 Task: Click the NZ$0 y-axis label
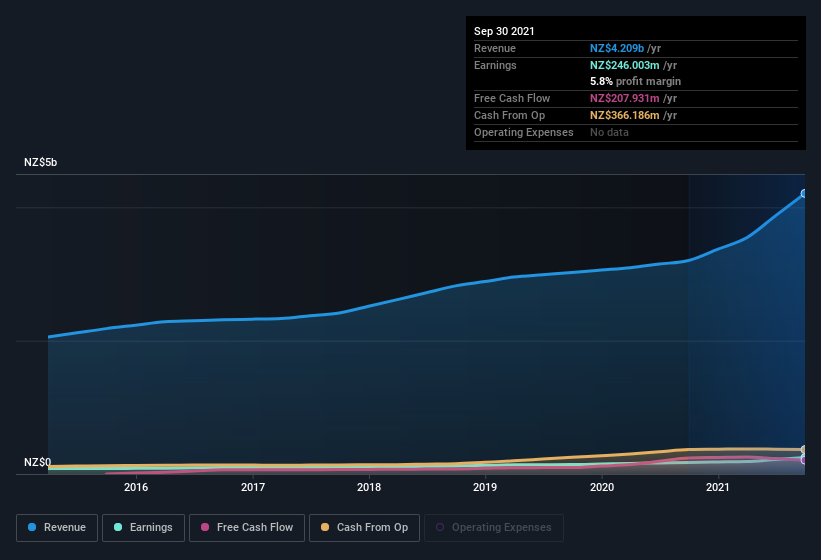[x=38, y=462]
